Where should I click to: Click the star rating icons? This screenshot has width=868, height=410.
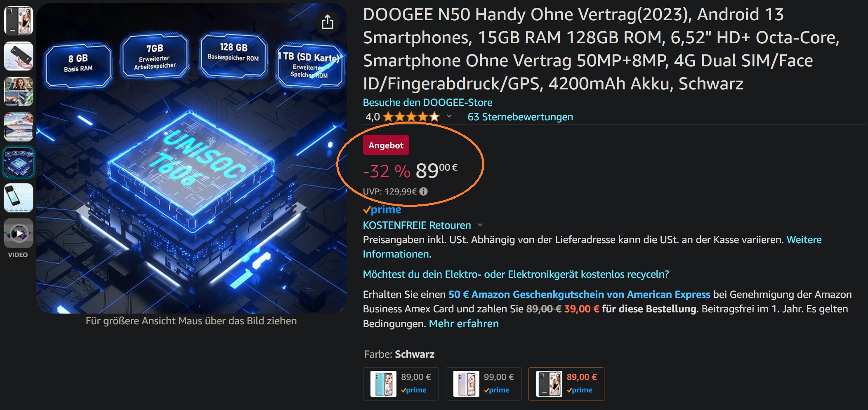[x=411, y=117]
